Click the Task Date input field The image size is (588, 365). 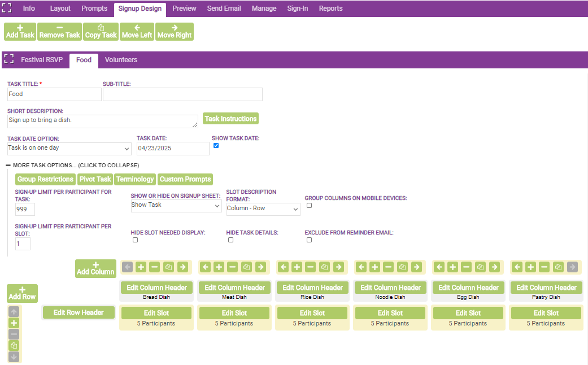tap(172, 149)
